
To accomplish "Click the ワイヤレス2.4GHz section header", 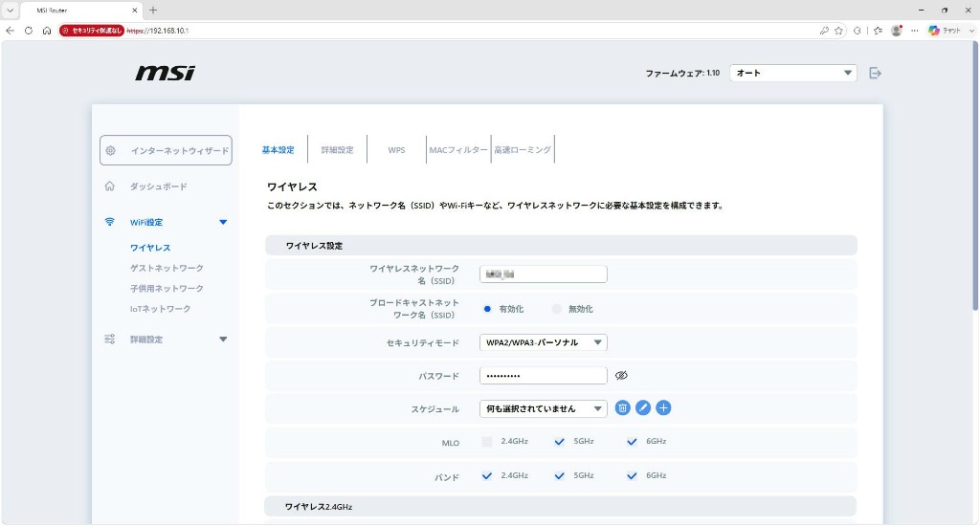I will coord(561,507).
